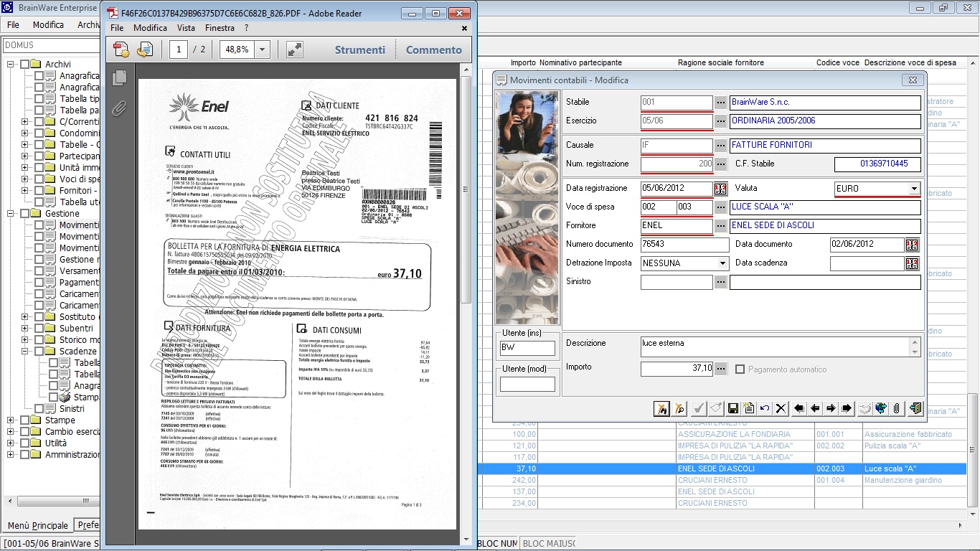
Task: Go to the first record with the dotted left arrow
Action: click(x=799, y=408)
